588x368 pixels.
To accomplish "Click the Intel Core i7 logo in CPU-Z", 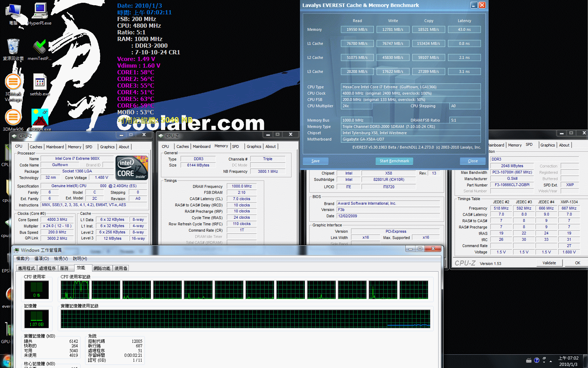I will click(132, 168).
